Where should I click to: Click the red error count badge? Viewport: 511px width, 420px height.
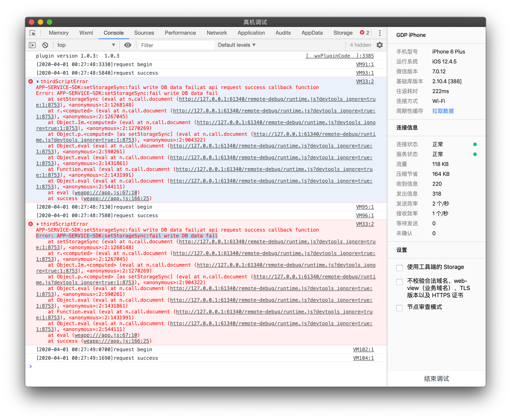(364, 33)
